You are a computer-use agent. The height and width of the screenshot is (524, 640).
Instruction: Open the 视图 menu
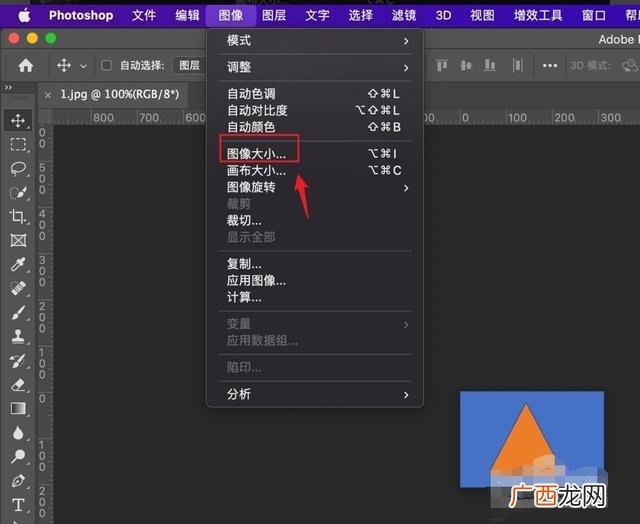(482, 16)
